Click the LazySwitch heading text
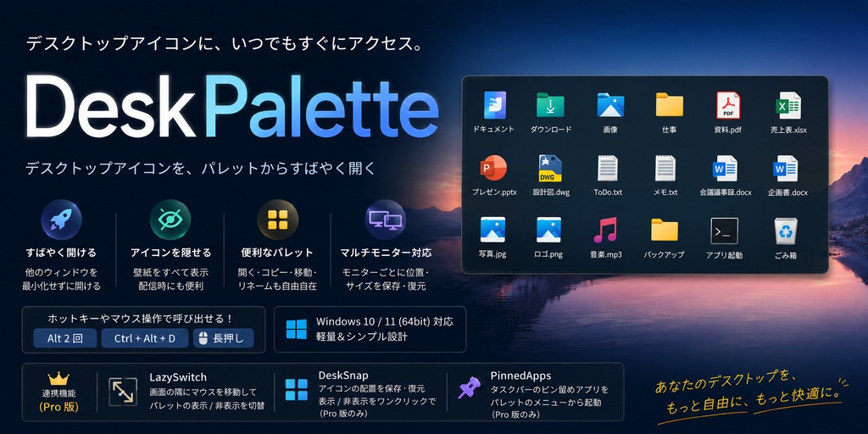 178,377
